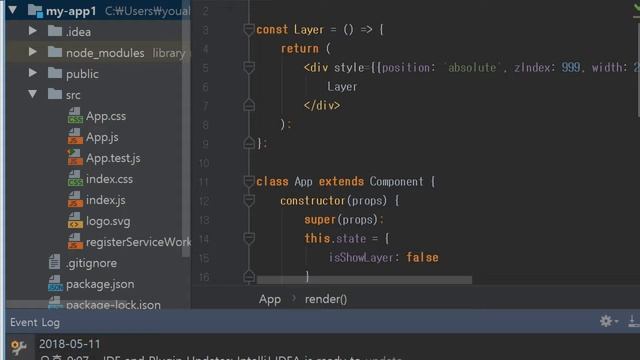Click the Event Log hide icon

click(x=633, y=321)
